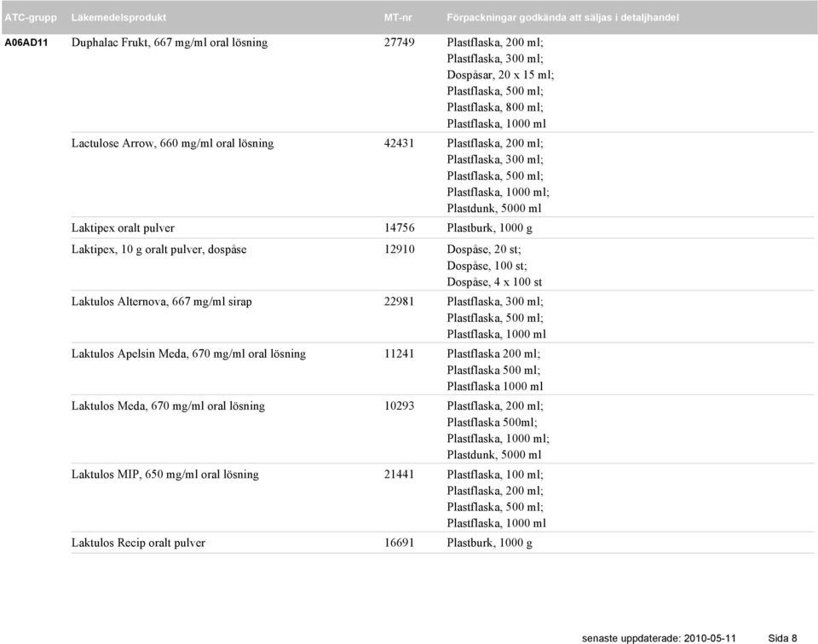Click MT number 12910

pyautogui.click(x=399, y=250)
